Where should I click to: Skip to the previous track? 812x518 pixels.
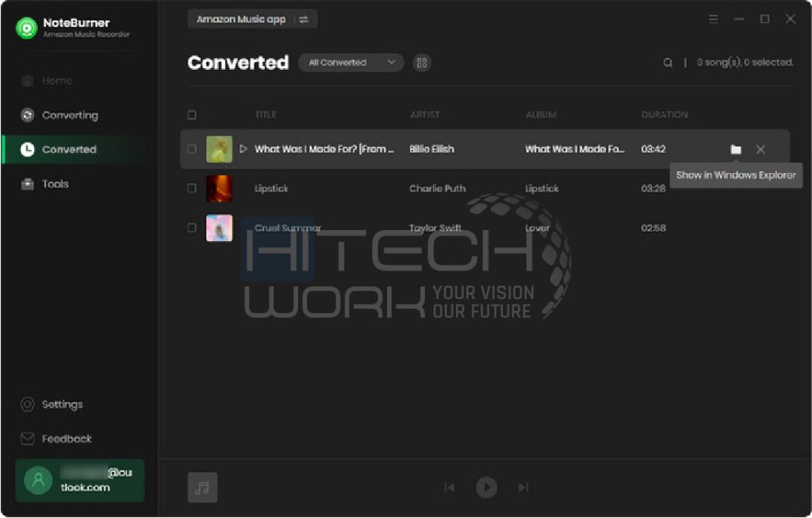(x=450, y=487)
